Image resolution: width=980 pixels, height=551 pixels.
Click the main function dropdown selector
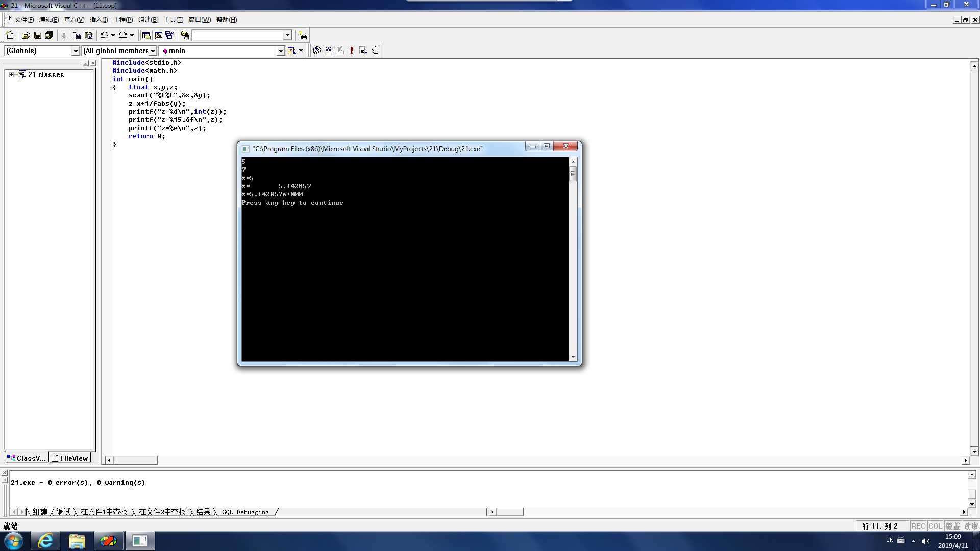222,51
